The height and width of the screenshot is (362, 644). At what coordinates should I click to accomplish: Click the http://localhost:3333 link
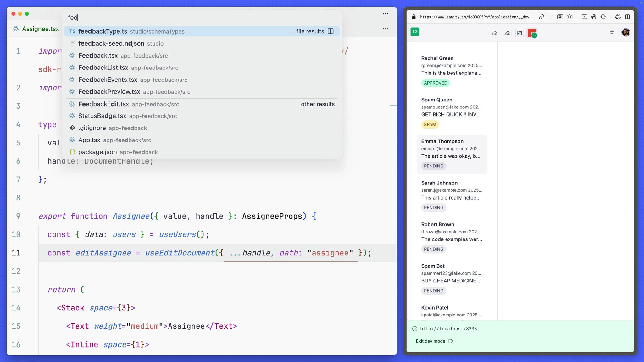click(448, 329)
